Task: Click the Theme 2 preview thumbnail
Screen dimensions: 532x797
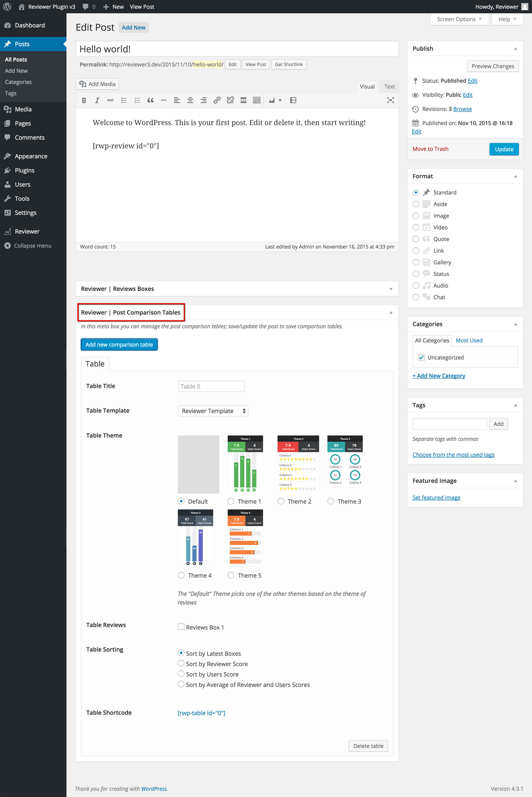Action: [298, 463]
